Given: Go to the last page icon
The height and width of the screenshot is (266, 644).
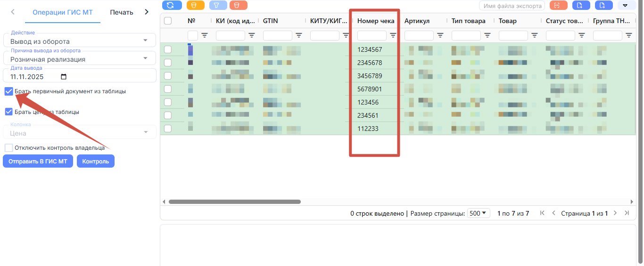Looking at the screenshot, I should click(x=627, y=213).
